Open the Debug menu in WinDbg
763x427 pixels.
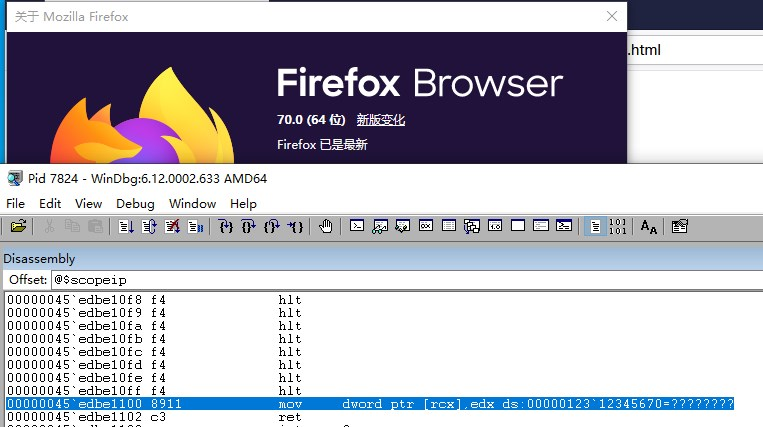point(135,204)
